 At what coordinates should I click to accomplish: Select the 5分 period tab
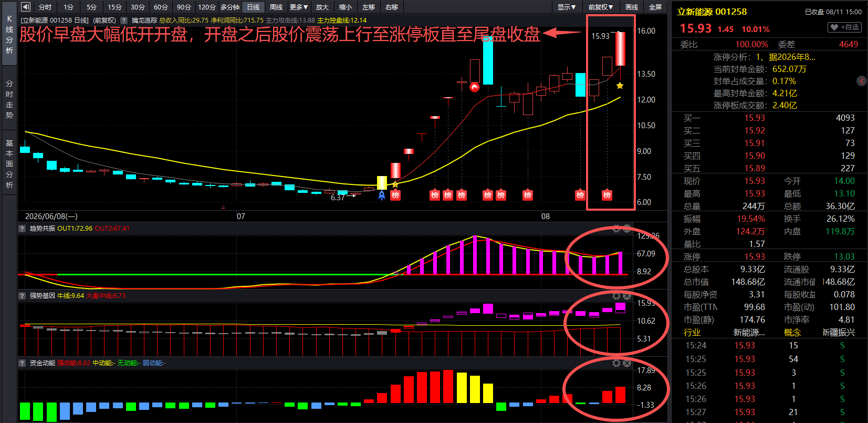click(92, 7)
